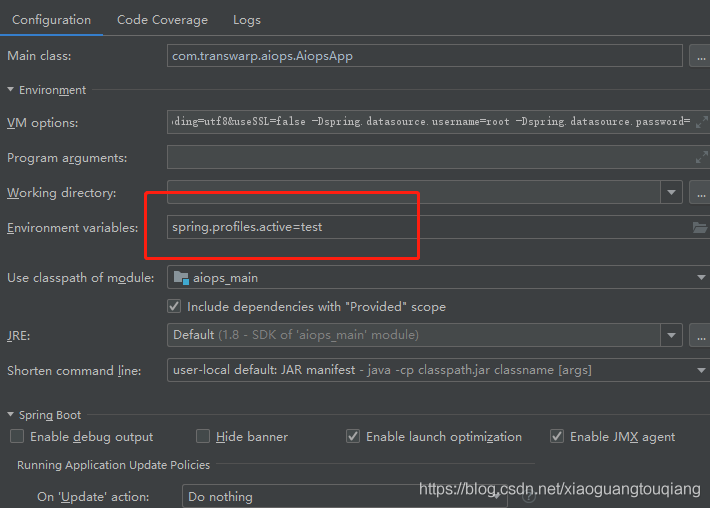
Task: Click the Main class label
Action: [x=39, y=56]
